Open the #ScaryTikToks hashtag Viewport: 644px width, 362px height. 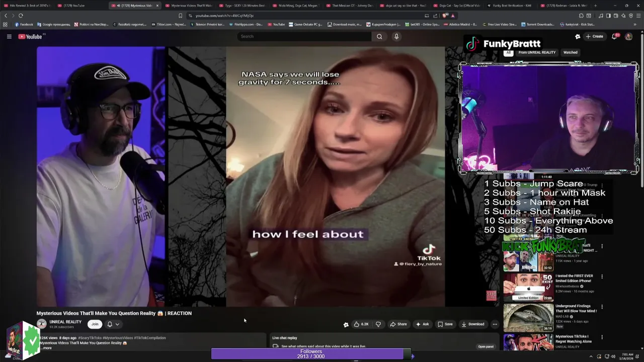pos(90,338)
